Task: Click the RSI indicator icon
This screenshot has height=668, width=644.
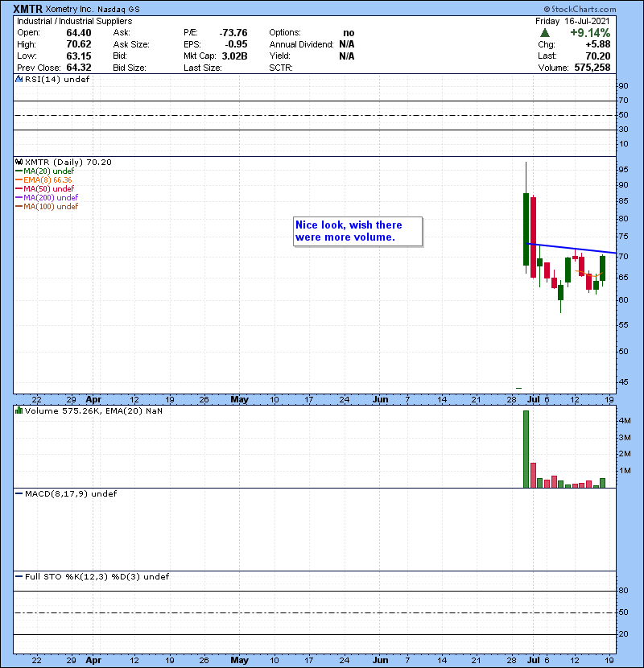Action: [x=19, y=79]
